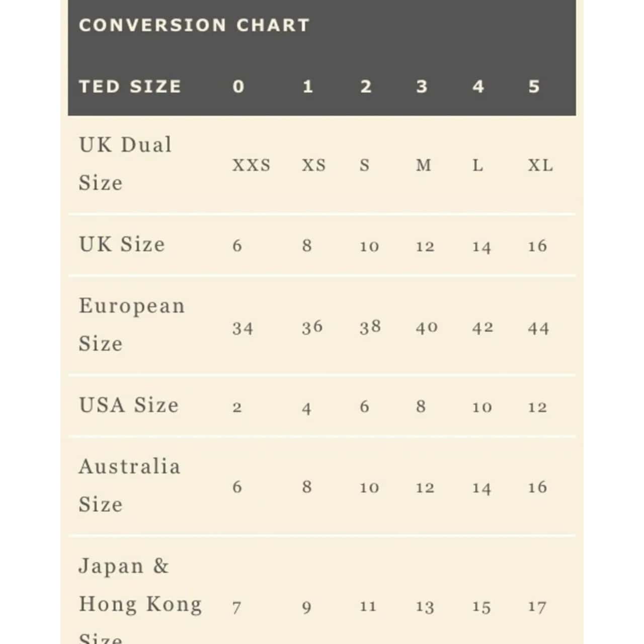
Task: Select European size 40 cell
Action: pyautogui.click(x=427, y=328)
